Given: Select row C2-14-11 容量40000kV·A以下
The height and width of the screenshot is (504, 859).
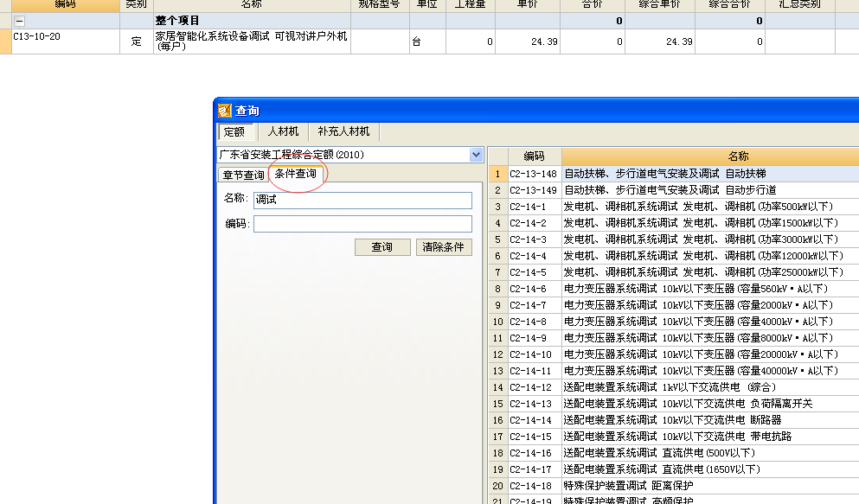Looking at the screenshot, I should click(674, 371).
